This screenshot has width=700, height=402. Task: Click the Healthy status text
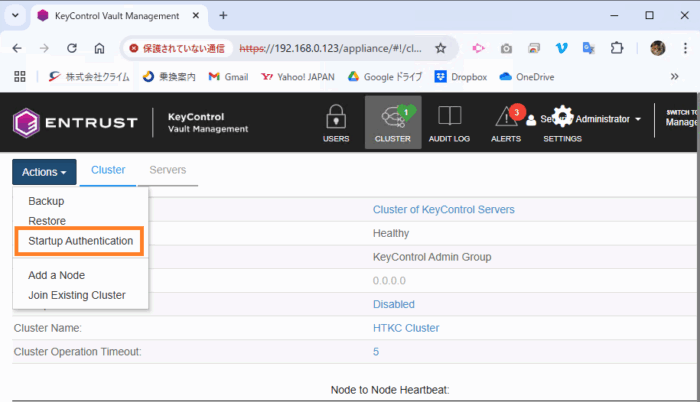(x=391, y=233)
